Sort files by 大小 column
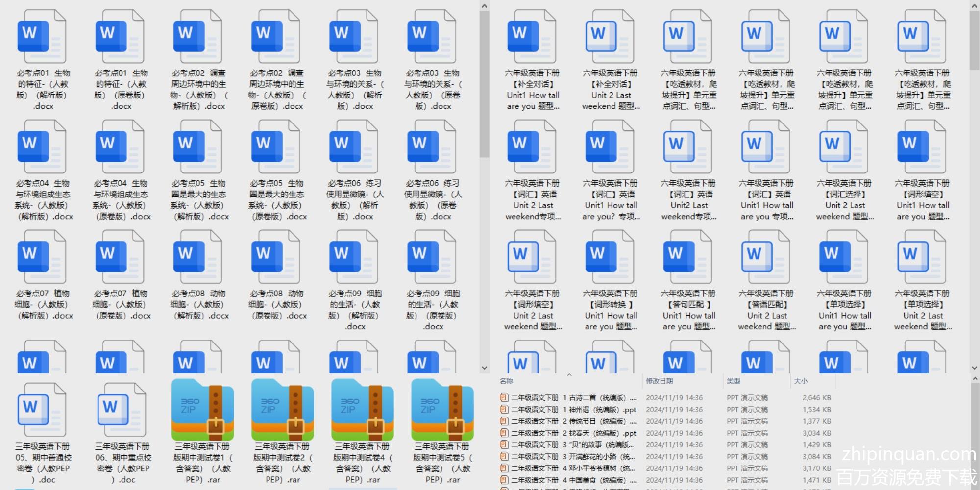980x490 pixels. [x=800, y=381]
